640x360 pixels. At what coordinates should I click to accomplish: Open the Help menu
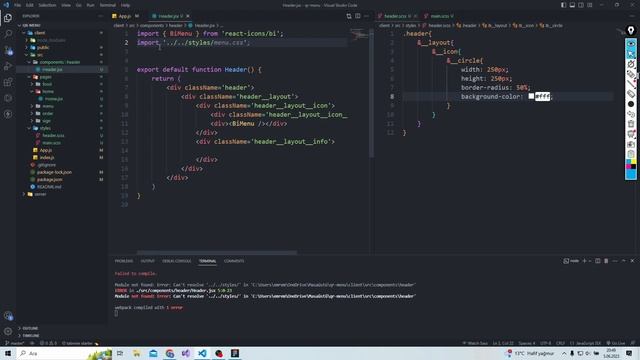[x=125, y=5]
